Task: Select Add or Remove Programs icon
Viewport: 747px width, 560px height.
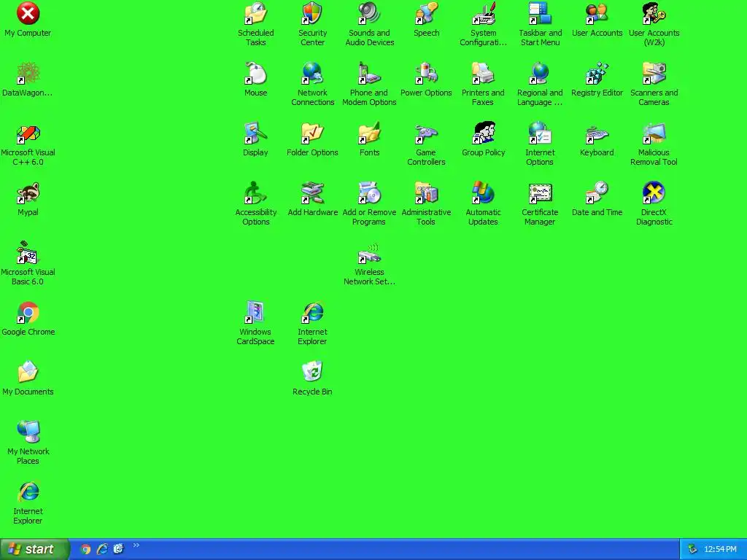Action: point(369,194)
